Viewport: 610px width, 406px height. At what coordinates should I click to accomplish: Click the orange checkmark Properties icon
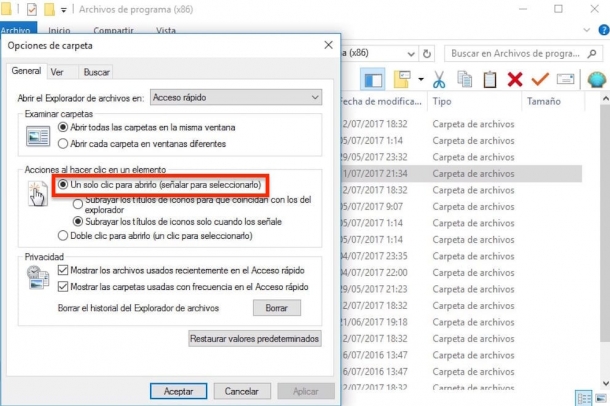tap(540, 79)
